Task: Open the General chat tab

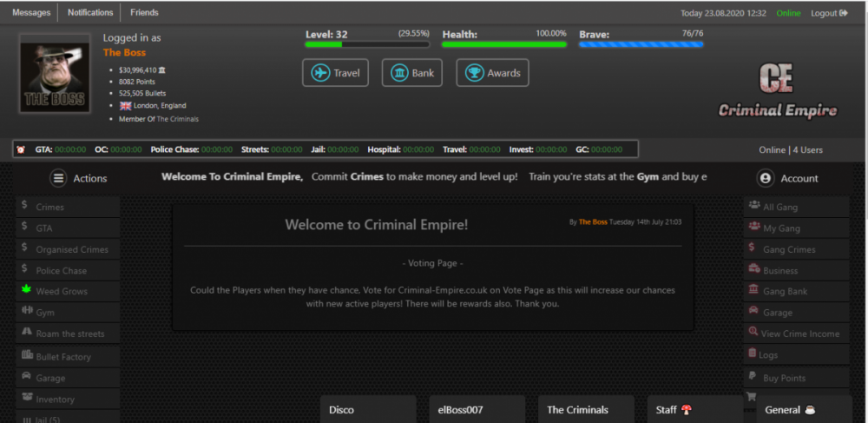Action: click(x=788, y=410)
